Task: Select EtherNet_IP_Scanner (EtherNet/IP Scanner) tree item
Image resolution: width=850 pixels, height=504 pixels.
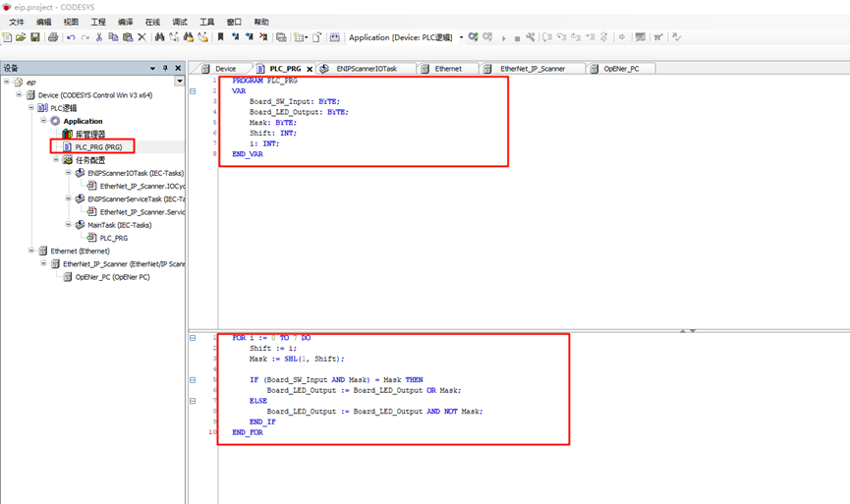Action: 124,264
